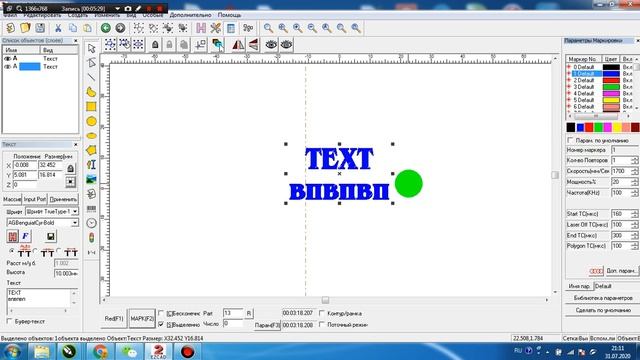Select the yellow Polygon tool
Image resolution: width=640 pixels, height=360 pixels.
click(91, 150)
